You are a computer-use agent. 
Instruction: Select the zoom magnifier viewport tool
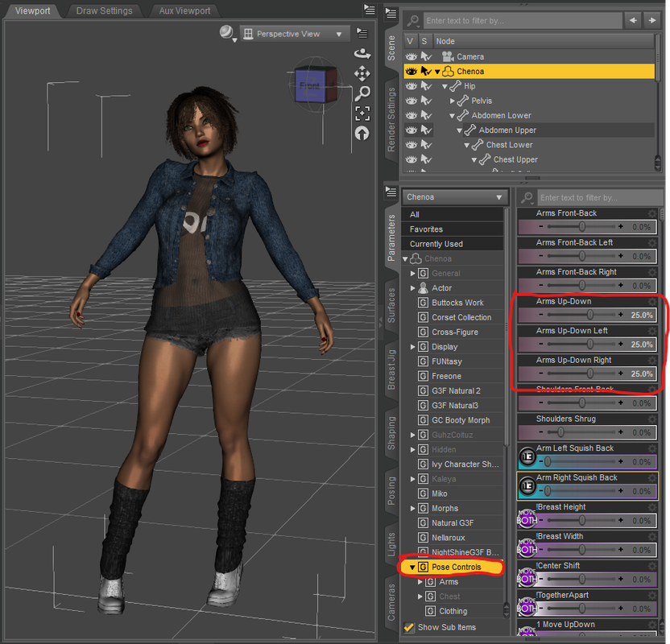tap(362, 93)
